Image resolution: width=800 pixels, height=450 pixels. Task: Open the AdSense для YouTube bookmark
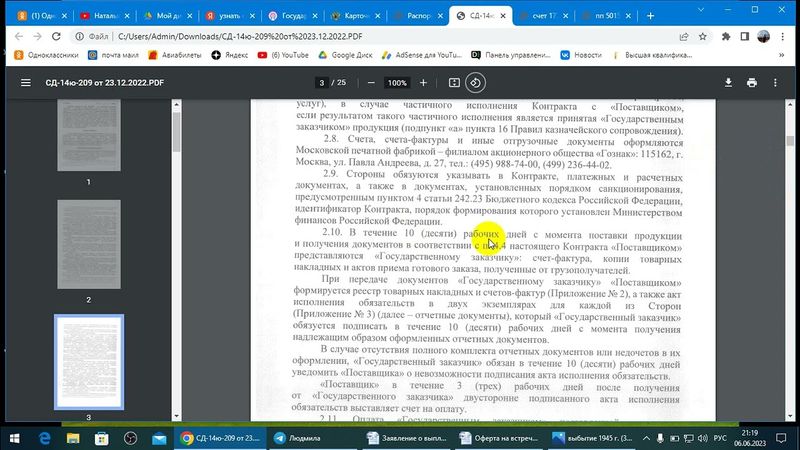(421, 55)
